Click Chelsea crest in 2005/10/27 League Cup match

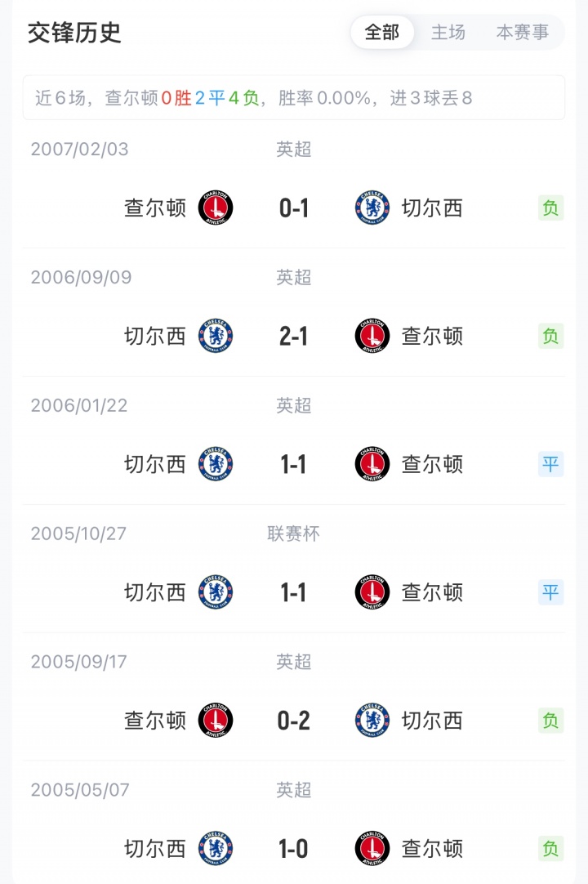coord(216,592)
